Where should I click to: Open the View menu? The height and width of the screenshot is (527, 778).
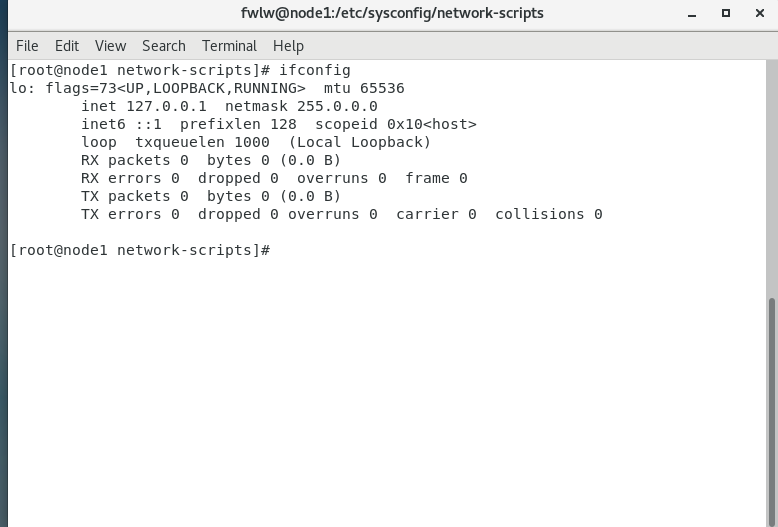click(x=110, y=46)
